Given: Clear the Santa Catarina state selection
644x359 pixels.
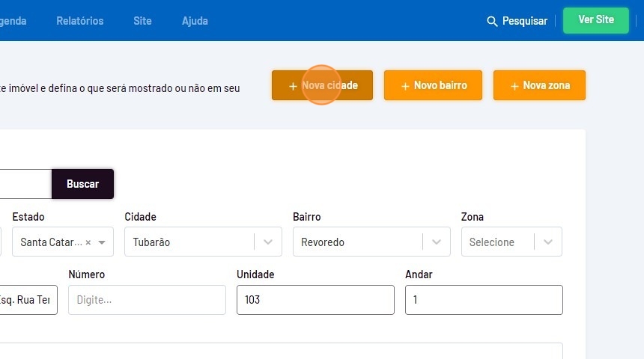Looking at the screenshot, I should click(88, 242).
